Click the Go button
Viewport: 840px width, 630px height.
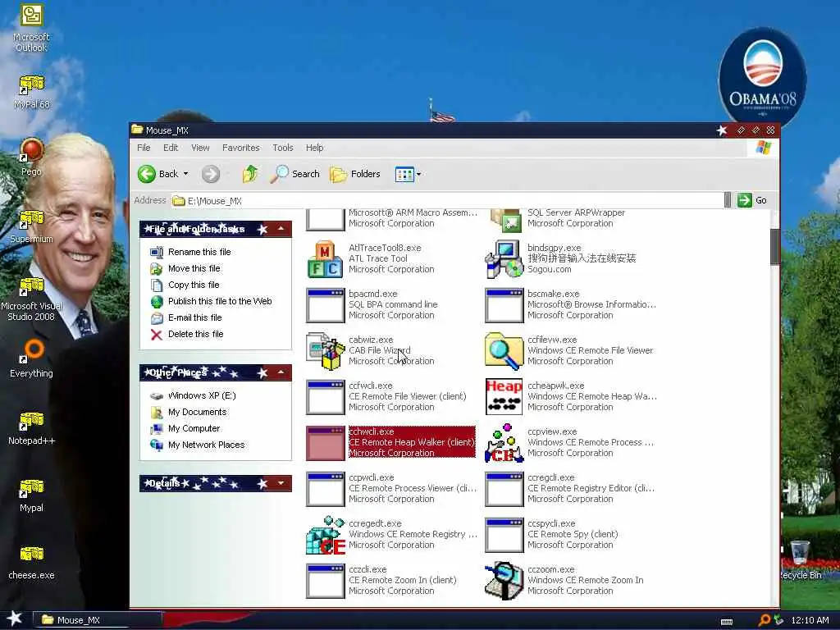[x=752, y=200]
